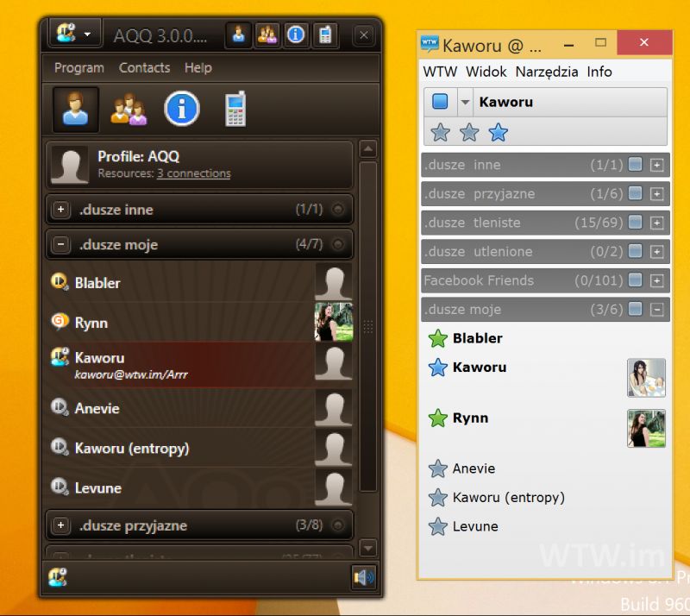The width and height of the screenshot is (690, 616).
Task: Select Levune contact in WTW list
Action: pos(545,526)
